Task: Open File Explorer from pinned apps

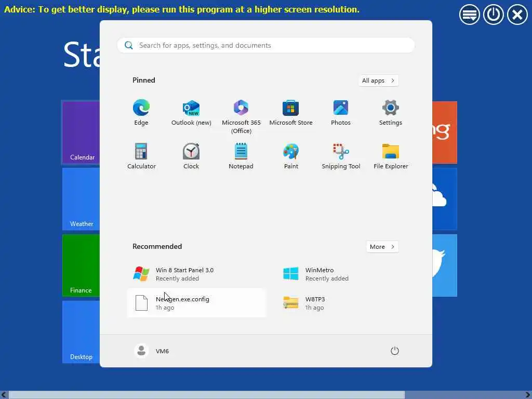Action: (391, 156)
